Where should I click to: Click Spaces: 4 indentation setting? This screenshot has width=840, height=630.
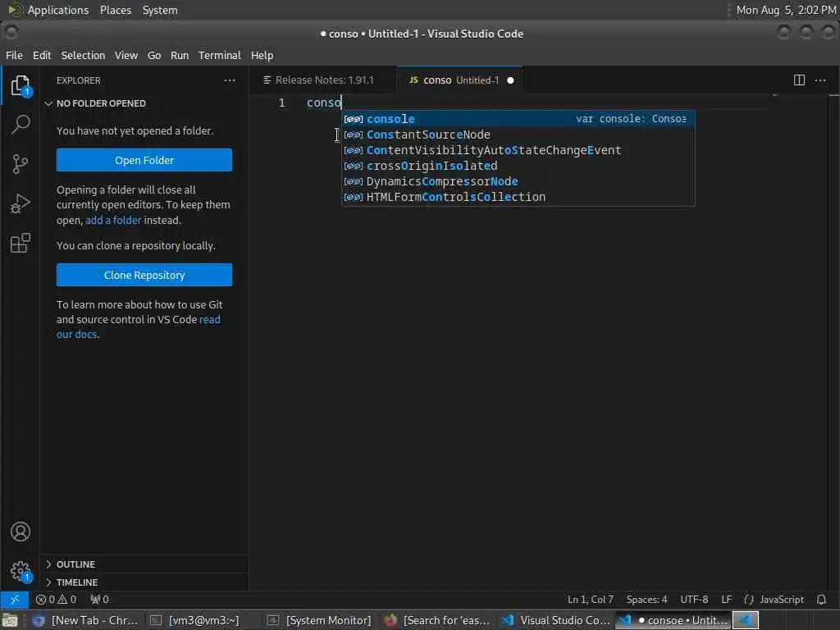(x=646, y=600)
